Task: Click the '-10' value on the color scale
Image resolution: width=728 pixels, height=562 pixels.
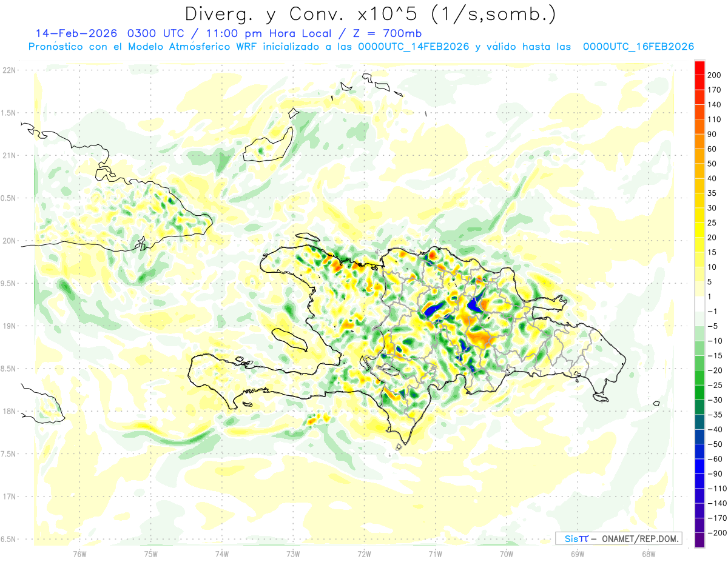Action: (716, 341)
